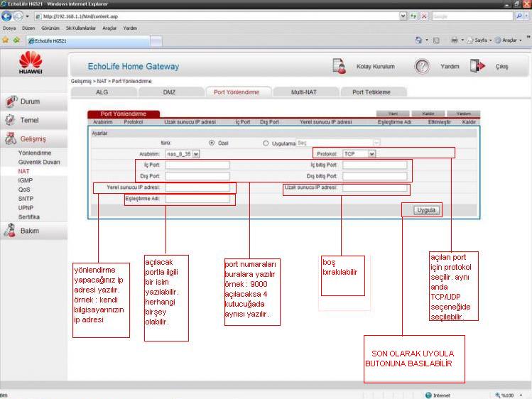Open the Sık Kullanılanlar menu
The width and height of the screenshot is (532, 399).
coord(81,28)
